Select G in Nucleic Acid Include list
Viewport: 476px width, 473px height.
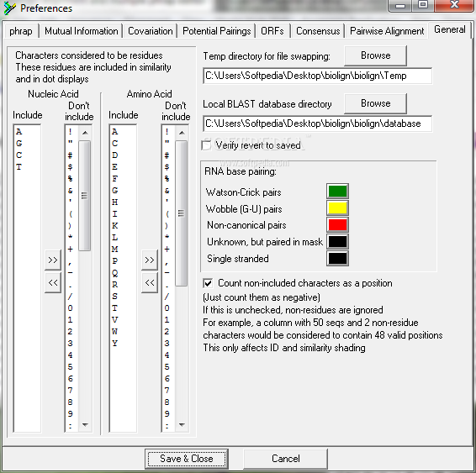point(19,143)
